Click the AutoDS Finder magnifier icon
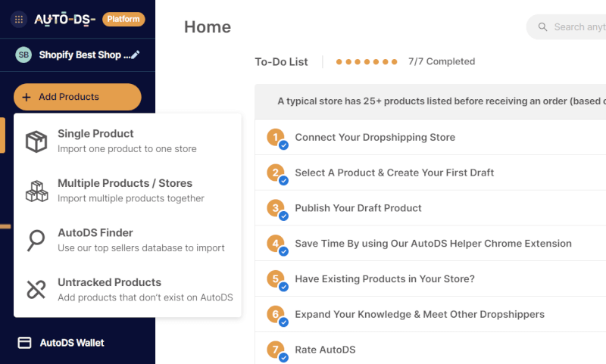 tap(36, 241)
